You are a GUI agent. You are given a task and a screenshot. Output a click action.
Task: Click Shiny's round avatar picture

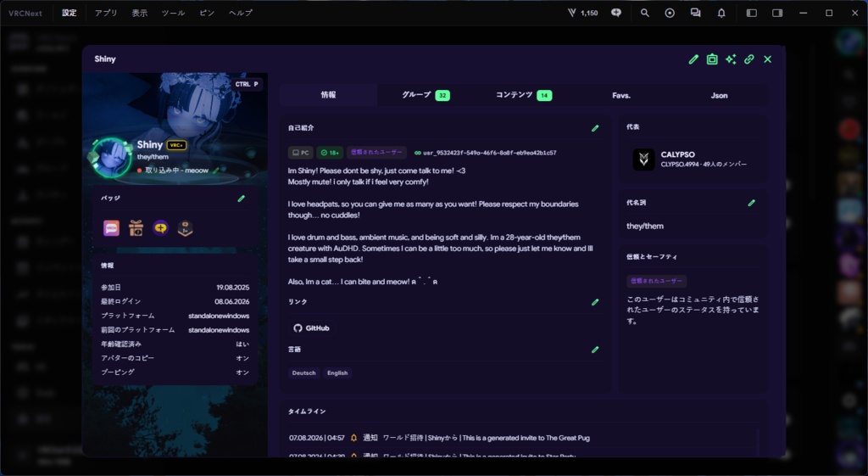point(111,157)
